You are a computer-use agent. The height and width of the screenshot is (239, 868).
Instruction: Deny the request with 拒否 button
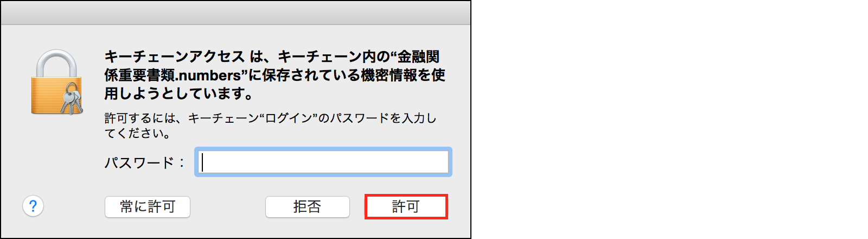[x=308, y=207]
